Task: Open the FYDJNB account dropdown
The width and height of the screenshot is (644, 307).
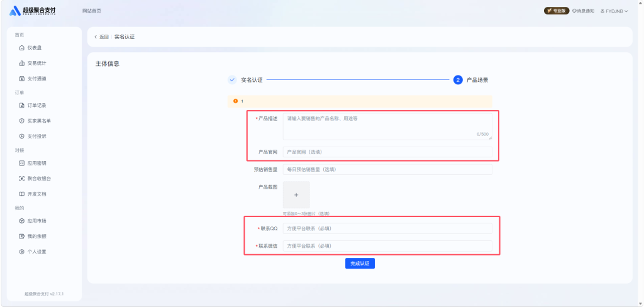Action: click(614, 11)
